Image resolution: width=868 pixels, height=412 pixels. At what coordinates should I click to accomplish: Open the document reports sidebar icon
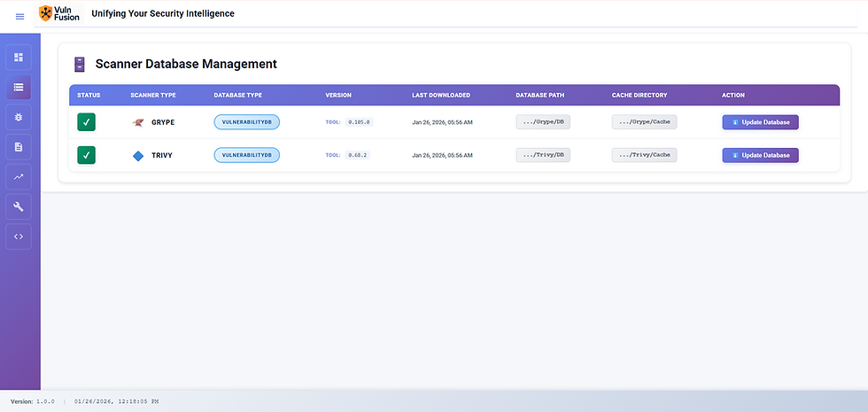[x=19, y=147]
